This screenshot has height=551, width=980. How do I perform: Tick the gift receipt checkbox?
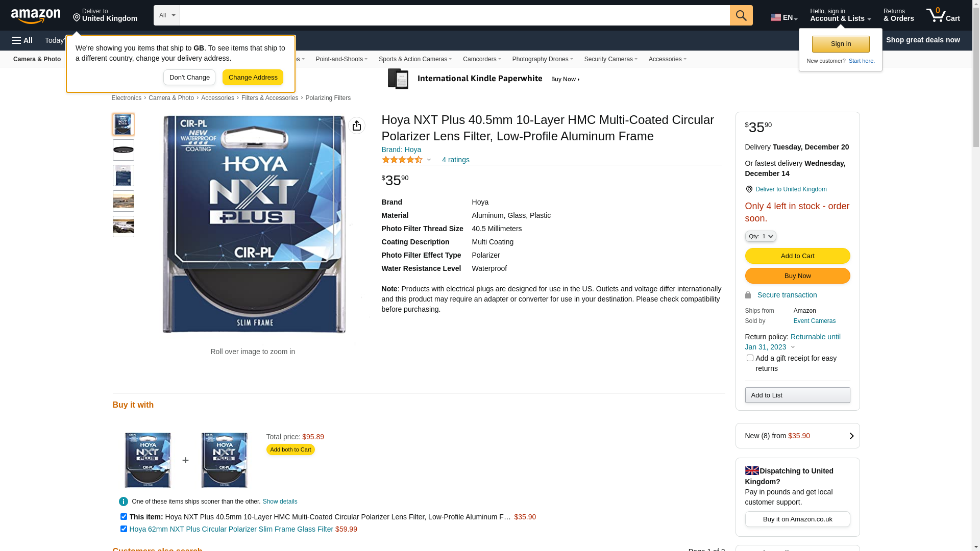750,358
